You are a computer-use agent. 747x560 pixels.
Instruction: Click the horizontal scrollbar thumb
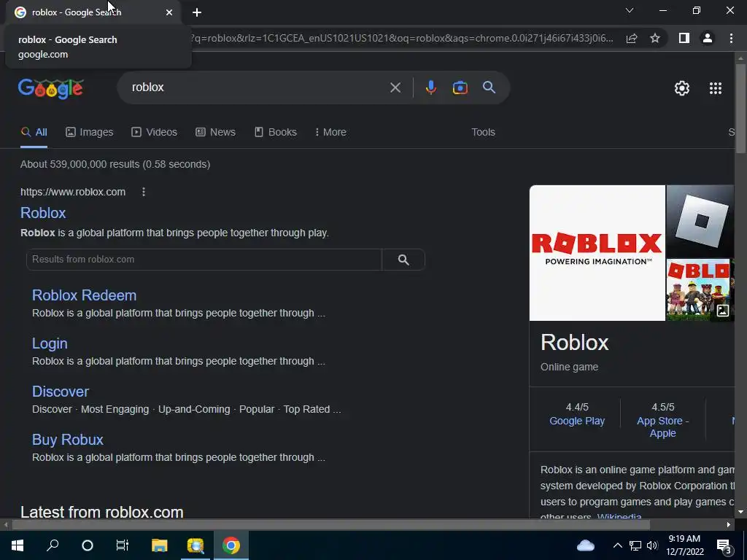pyautogui.click(x=330, y=525)
